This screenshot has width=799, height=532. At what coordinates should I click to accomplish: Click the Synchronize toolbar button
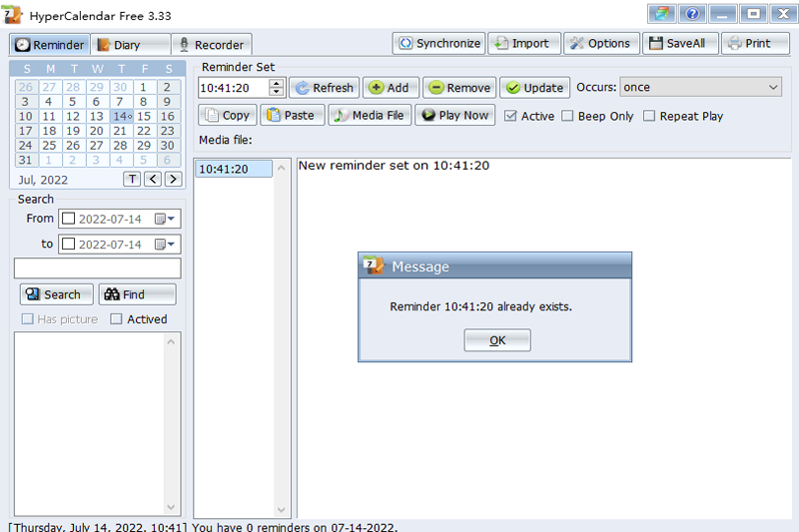439,43
